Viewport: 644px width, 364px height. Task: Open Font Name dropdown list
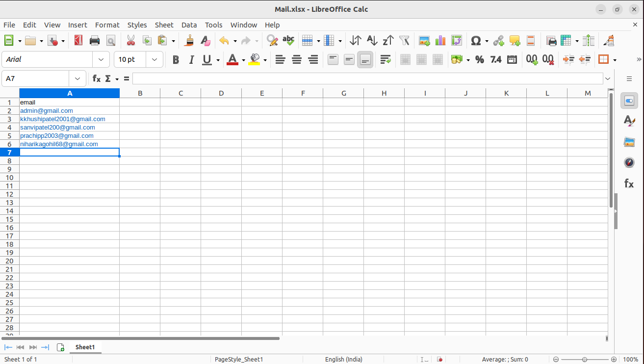(101, 59)
